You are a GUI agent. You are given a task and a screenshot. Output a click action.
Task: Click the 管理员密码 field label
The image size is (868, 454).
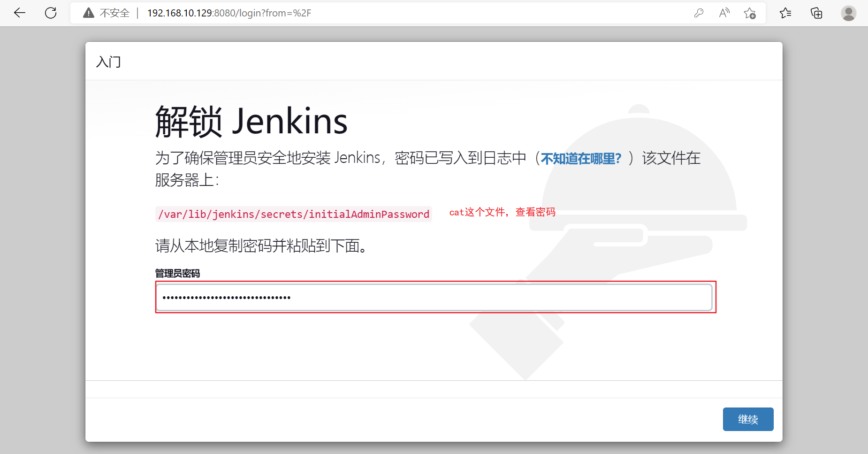coord(177,273)
